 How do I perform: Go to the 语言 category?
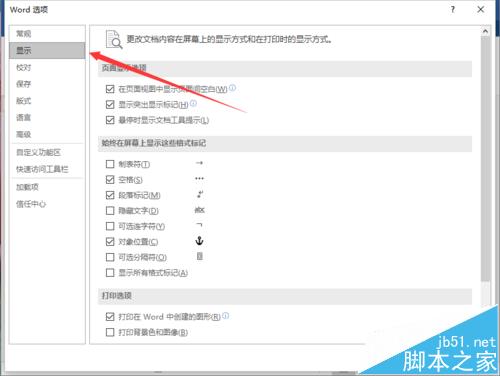point(47,117)
